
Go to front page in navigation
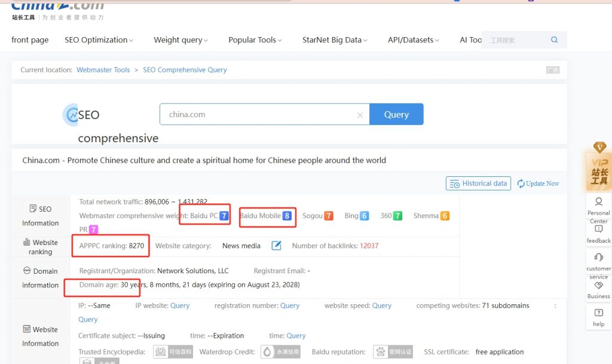pyautogui.click(x=30, y=40)
